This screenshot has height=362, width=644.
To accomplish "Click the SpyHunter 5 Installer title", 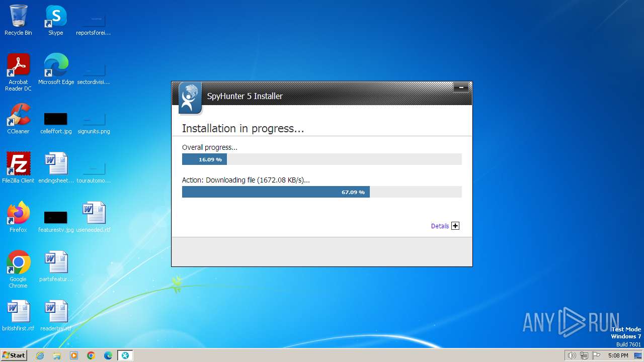I will tap(245, 96).
